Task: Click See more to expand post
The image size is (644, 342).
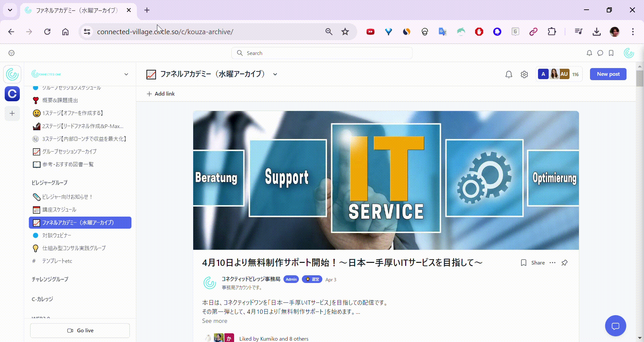Action: tap(215, 321)
